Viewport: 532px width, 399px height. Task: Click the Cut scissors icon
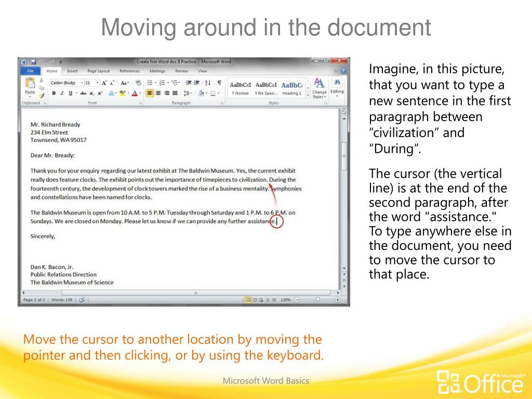point(42,81)
